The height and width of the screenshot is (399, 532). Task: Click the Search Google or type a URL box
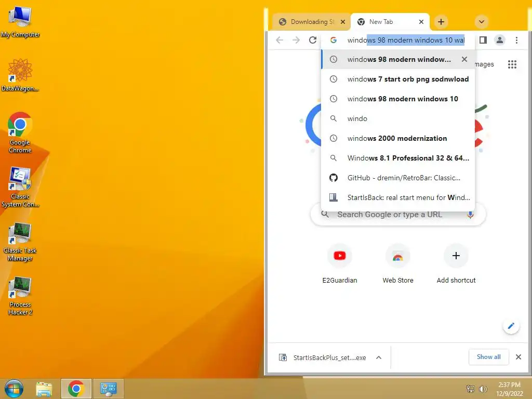pos(398,215)
